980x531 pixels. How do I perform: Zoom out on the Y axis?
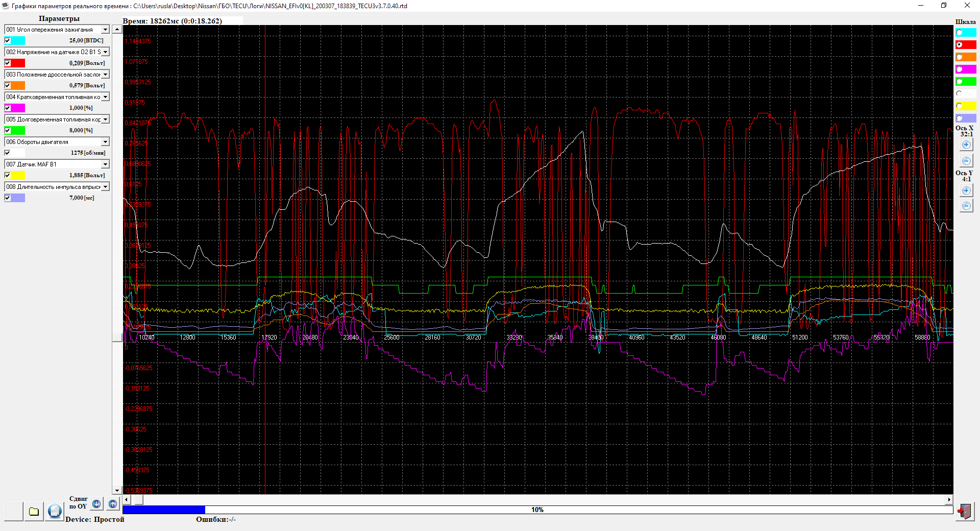coord(966,206)
